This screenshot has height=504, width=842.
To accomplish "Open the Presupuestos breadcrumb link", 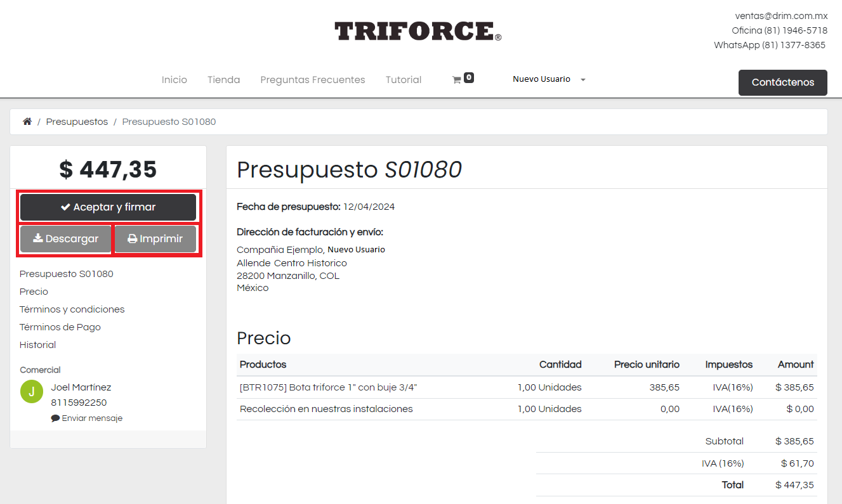I will pos(77,122).
